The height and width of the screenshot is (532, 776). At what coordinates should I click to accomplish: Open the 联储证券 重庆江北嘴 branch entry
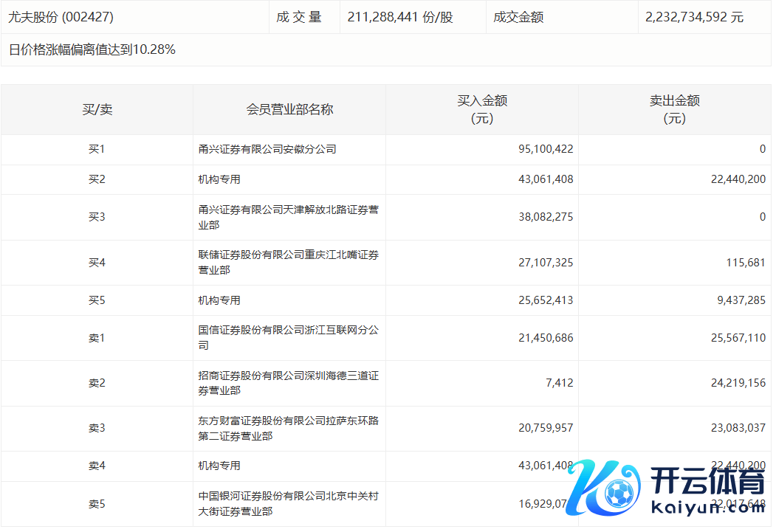(288, 262)
